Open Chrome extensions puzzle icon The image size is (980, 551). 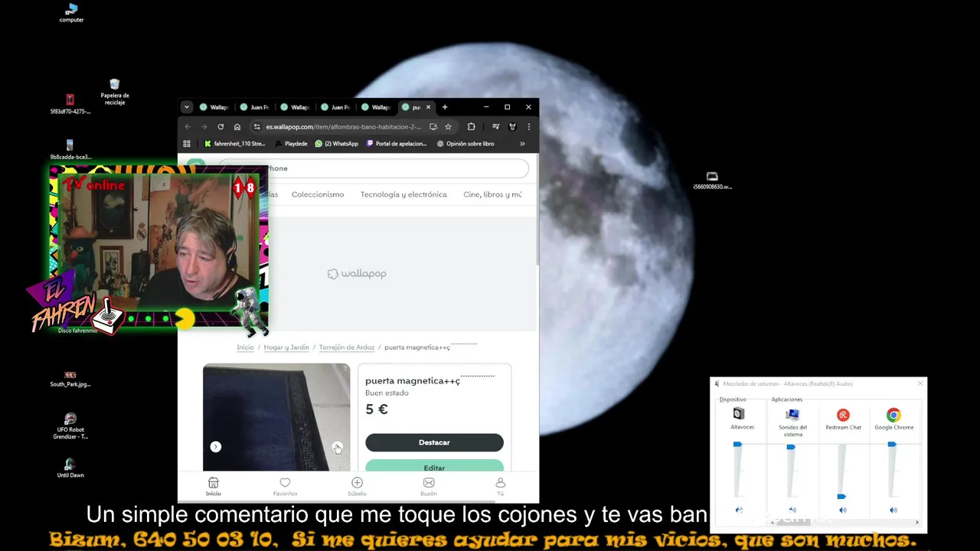(x=471, y=127)
